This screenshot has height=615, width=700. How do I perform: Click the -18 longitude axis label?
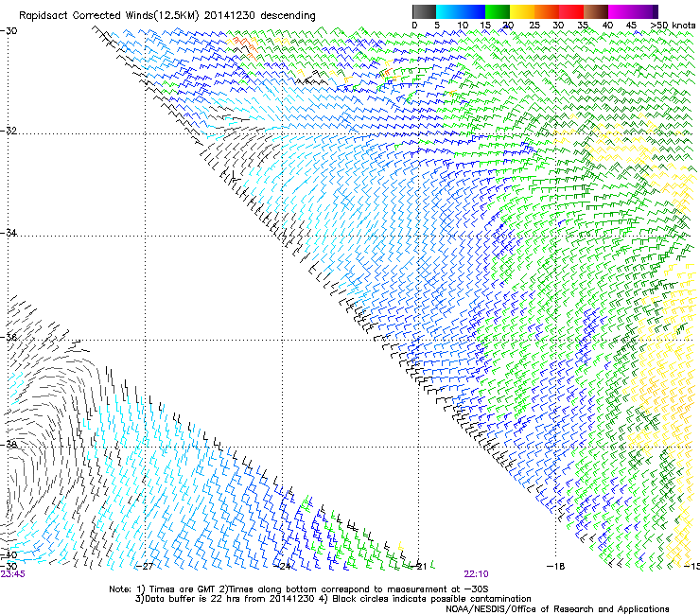tap(556, 567)
